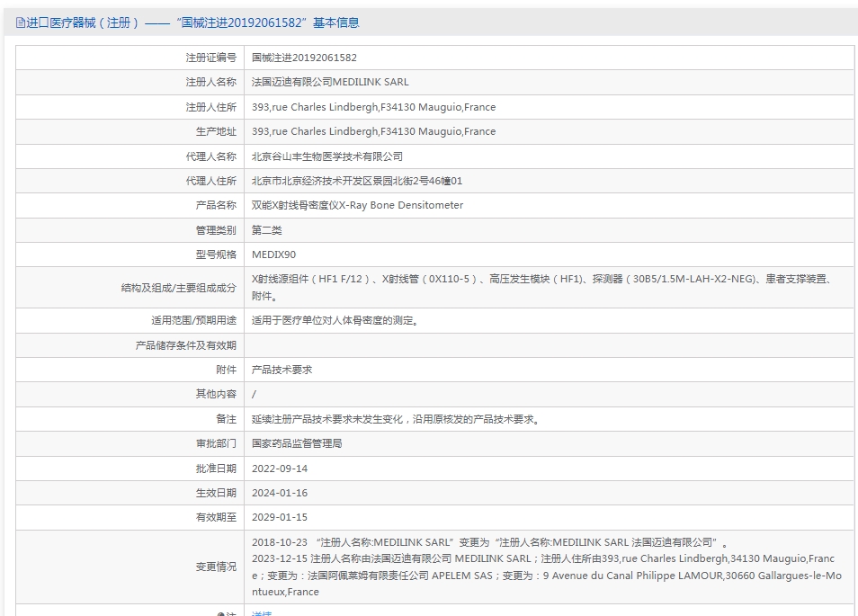Screen dimensions: 858x616
Task: Select the registration number value 国械注进20192061582
Action: (304, 58)
